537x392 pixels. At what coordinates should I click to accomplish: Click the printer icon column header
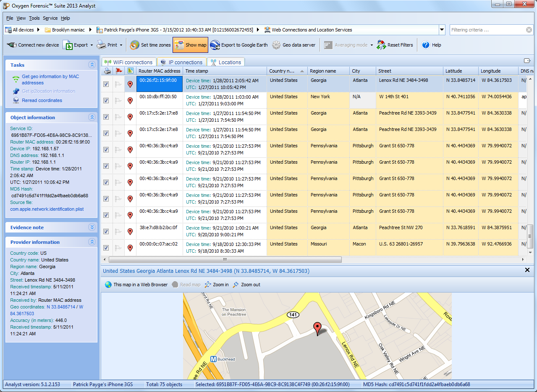pos(107,71)
